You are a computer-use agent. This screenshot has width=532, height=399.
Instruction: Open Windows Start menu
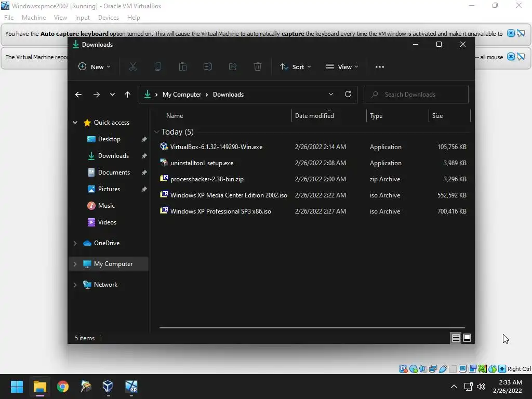(17, 387)
